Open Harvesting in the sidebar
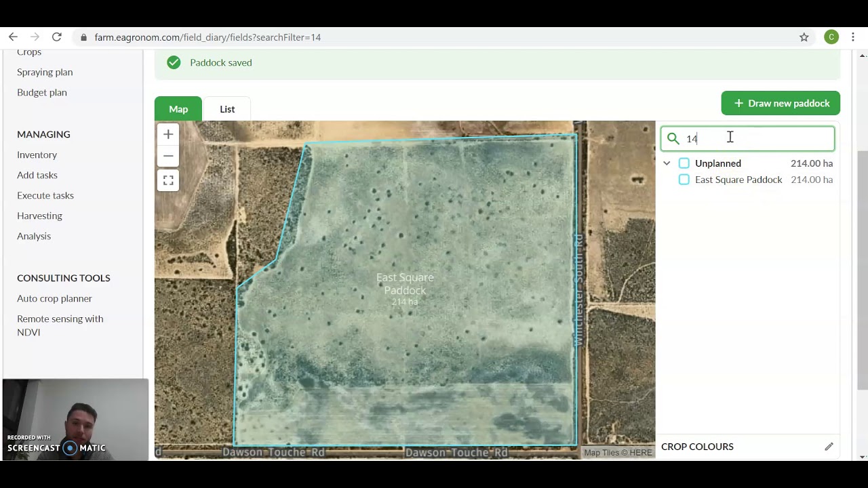Screen dimensions: 868x488 click(39, 216)
